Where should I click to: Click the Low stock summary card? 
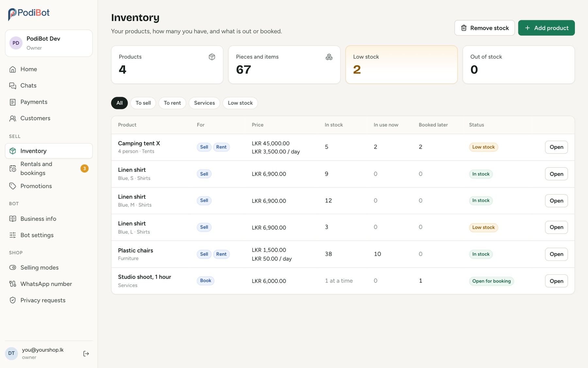point(401,64)
